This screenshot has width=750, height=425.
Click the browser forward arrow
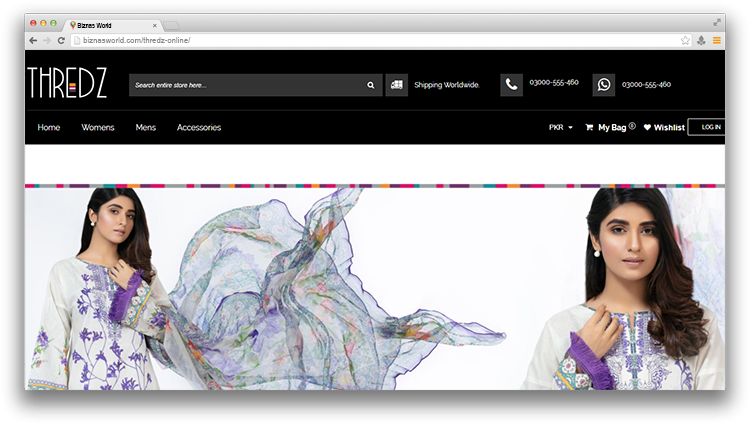(x=47, y=41)
